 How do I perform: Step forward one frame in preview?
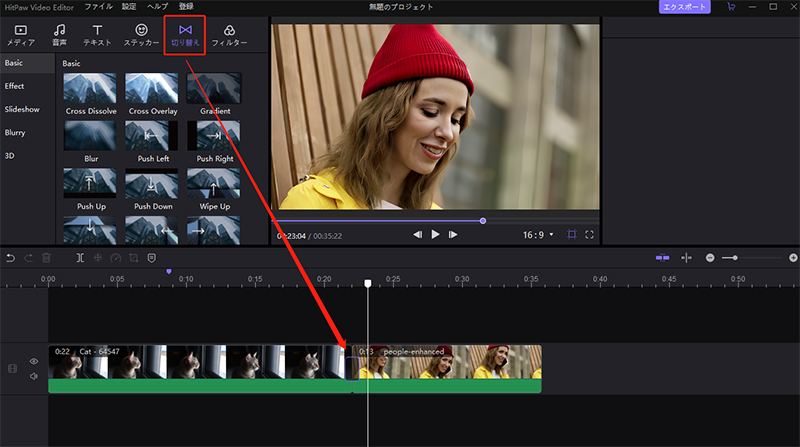453,235
